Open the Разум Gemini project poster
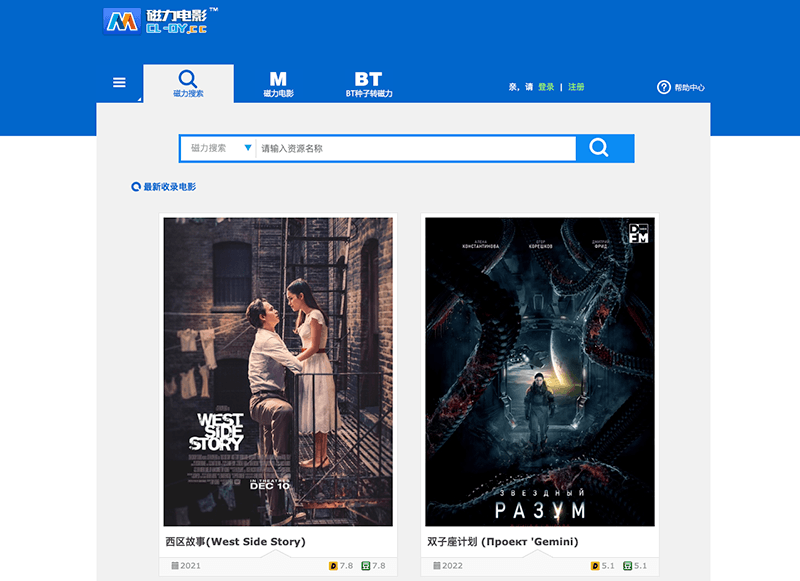800x581 pixels. pyautogui.click(x=540, y=372)
